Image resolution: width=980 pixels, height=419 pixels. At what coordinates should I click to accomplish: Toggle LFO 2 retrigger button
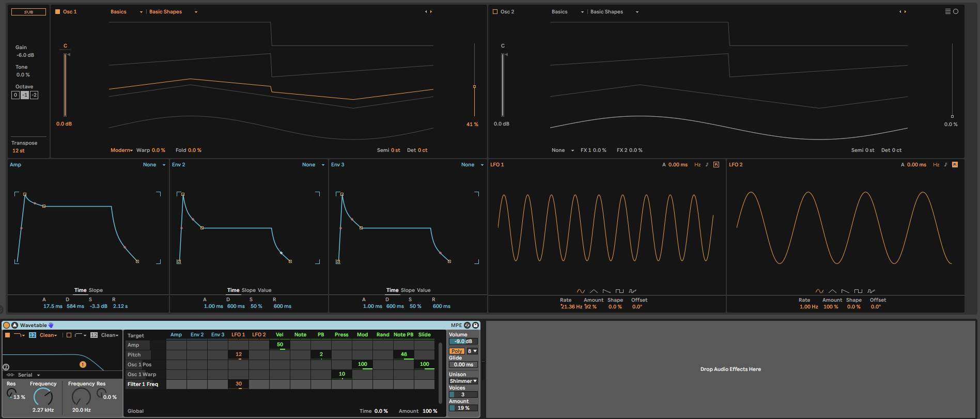click(955, 164)
